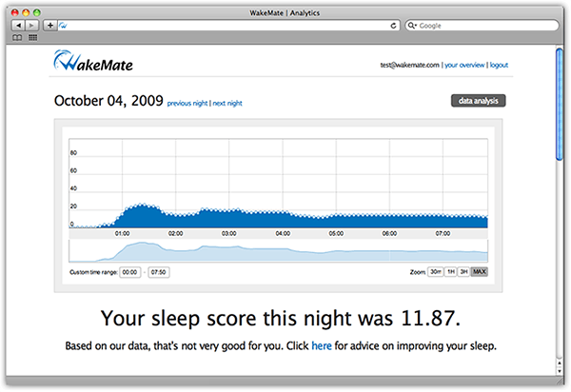The height and width of the screenshot is (392, 571).
Task: Set chart zoom to 1H
Action: tap(451, 271)
